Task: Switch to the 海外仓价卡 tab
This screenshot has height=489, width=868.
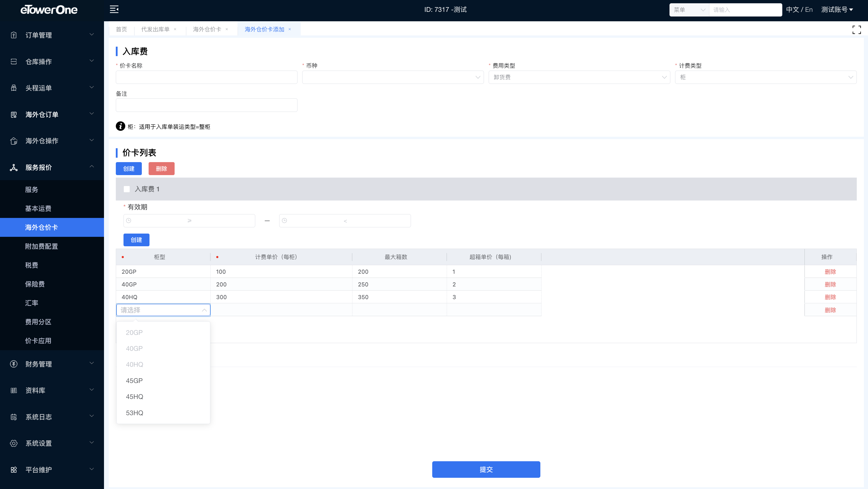Action: coord(207,29)
